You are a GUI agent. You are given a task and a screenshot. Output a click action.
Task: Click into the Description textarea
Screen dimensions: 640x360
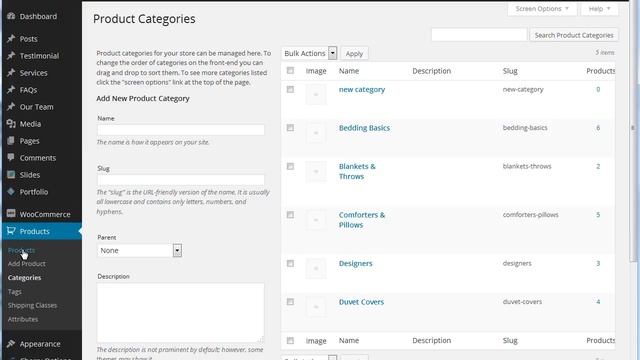pyautogui.click(x=180, y=313)
